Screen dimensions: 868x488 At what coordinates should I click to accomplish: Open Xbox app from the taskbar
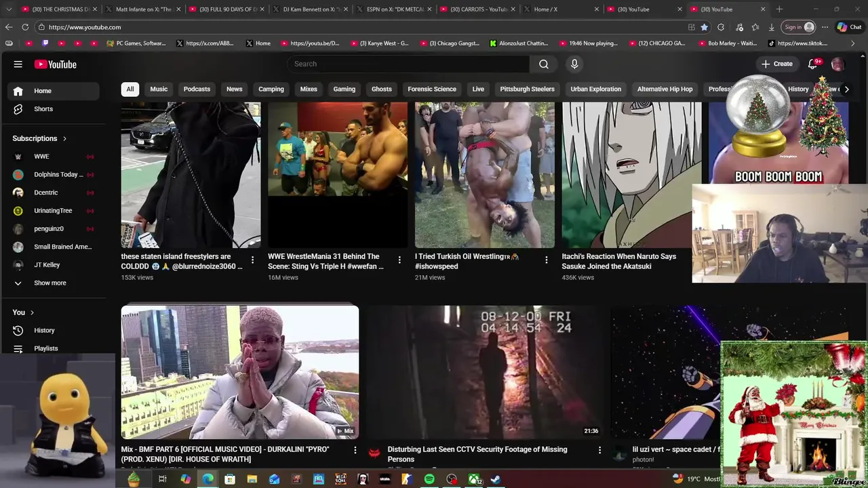point(474,479)
